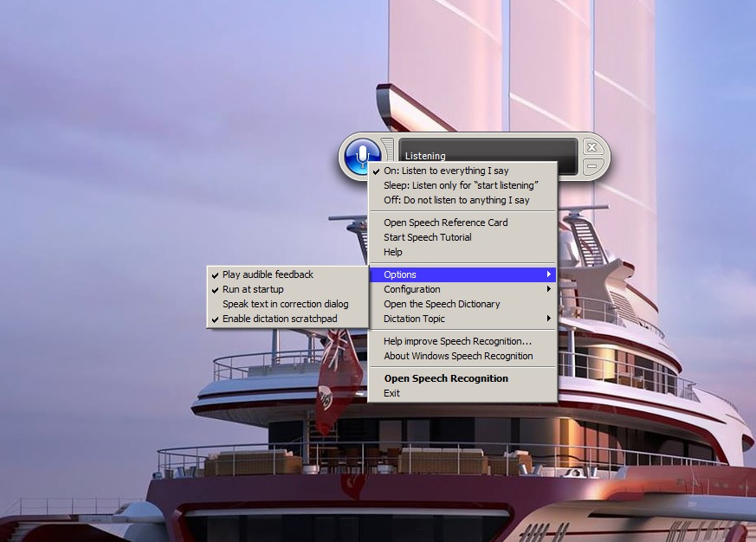Choose Help improve Speech Recognition
The image size is (756, 542).
pos(462,341)
